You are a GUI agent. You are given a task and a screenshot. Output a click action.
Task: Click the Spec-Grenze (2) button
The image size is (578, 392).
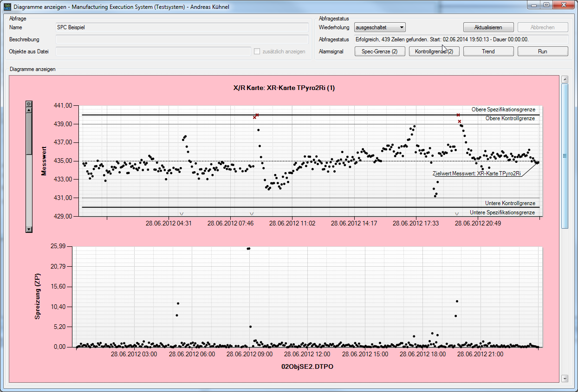380,51
